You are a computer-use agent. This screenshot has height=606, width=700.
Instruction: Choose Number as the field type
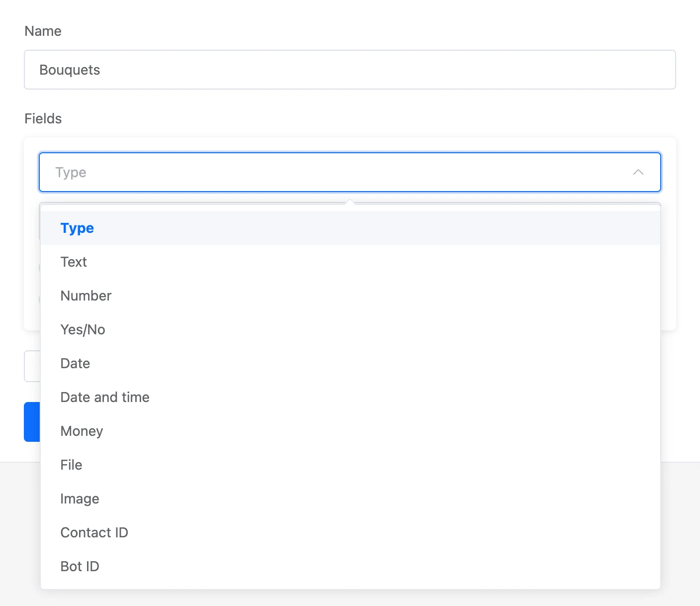pos(350,296)
